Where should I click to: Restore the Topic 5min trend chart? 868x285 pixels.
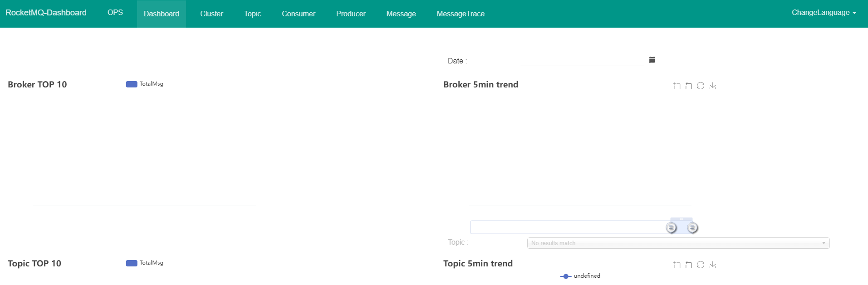(701, 265)
